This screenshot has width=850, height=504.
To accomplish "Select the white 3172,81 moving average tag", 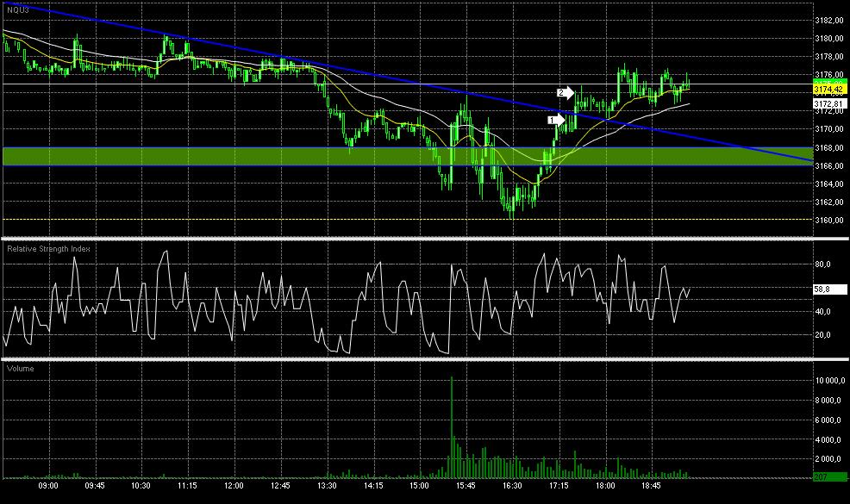I will [x=829, y=103].
